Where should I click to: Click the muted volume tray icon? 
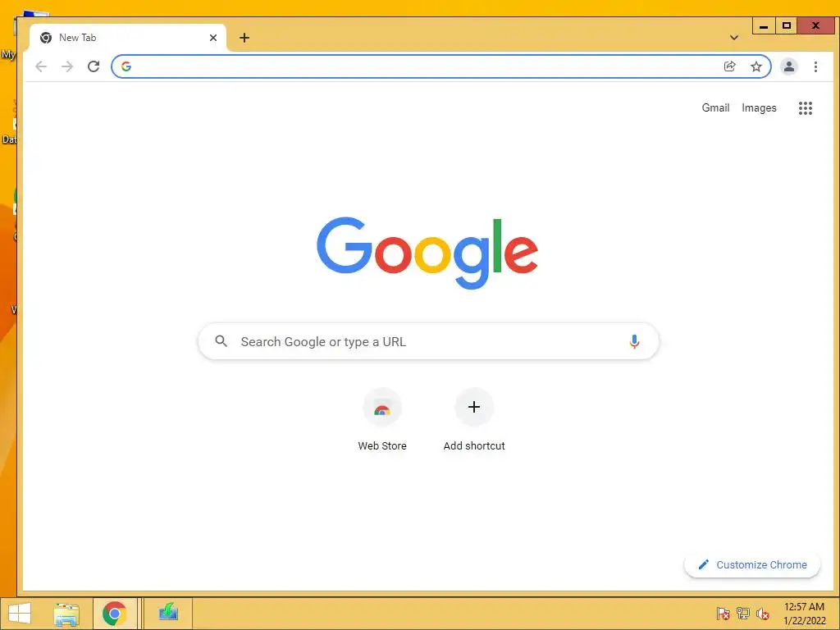762,614
